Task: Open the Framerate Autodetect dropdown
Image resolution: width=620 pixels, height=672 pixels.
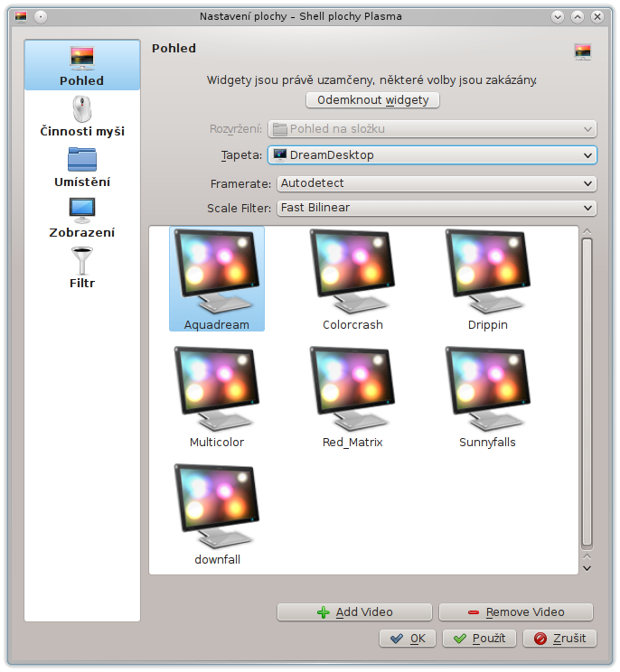Action: [437, 183]
